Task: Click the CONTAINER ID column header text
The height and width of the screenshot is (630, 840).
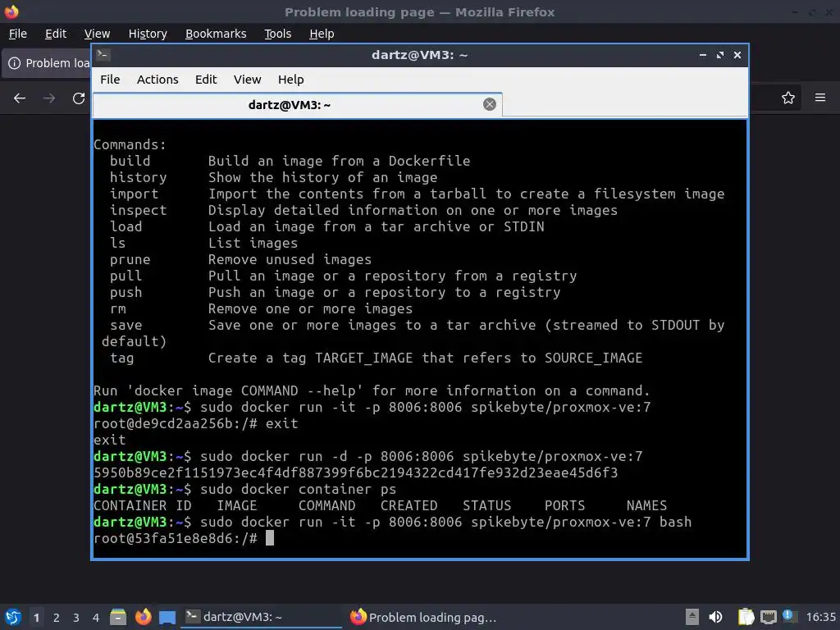Action: pyautogui.click(x=142, y=505)
